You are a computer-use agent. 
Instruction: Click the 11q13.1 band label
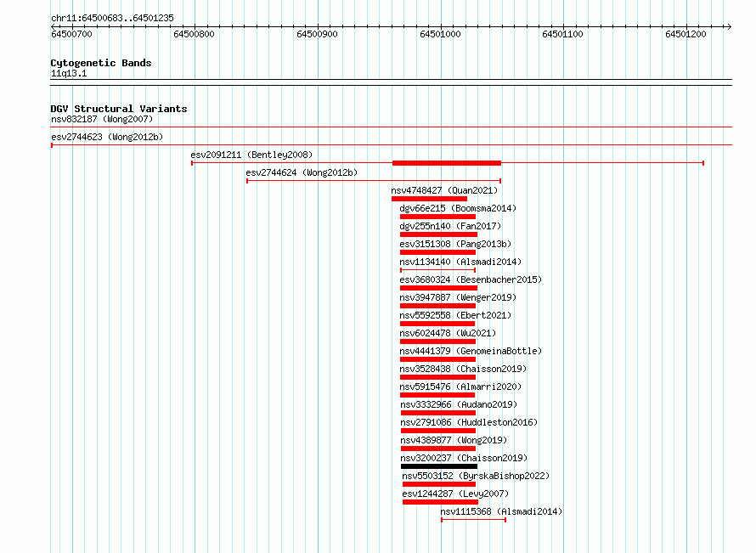(x=69, y=73)
